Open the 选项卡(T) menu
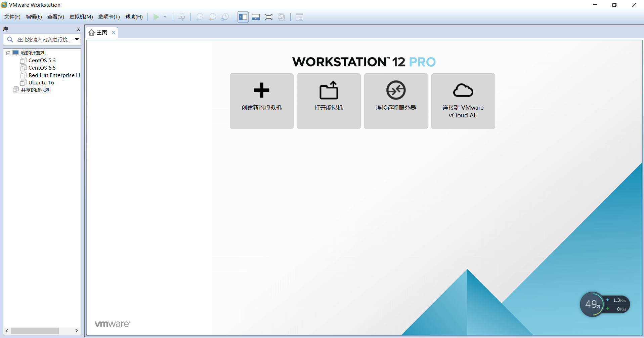The width and height of the screenshot is (644, 338). click(109, 17)
